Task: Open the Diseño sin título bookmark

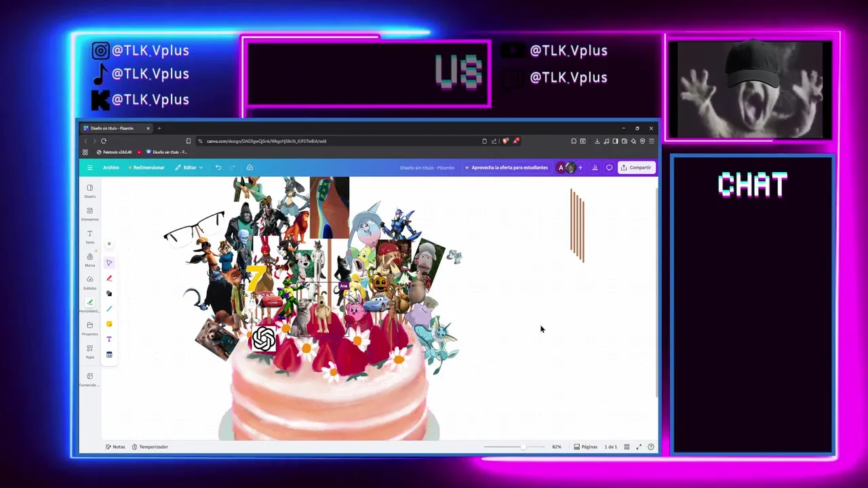Action: point(167,152)
